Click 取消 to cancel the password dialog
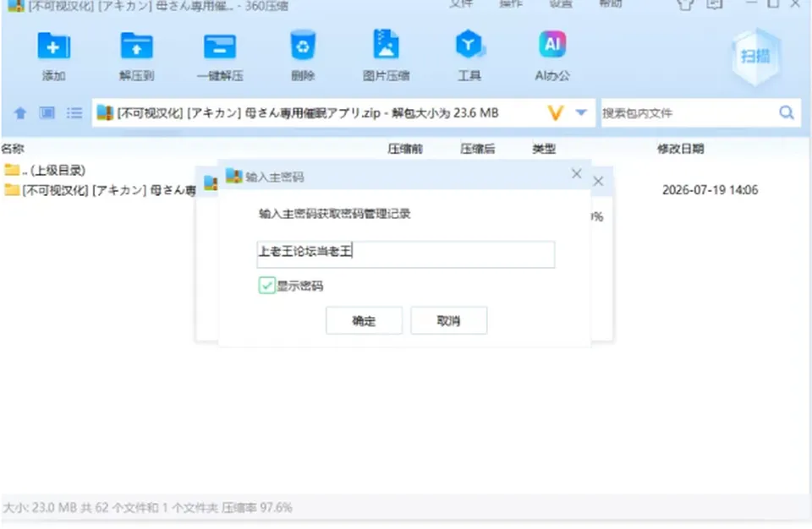 tap(449, 320)
